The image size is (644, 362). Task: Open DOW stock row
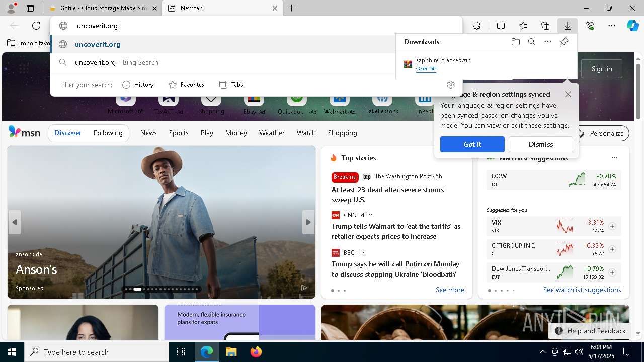(x=553, y=179)
